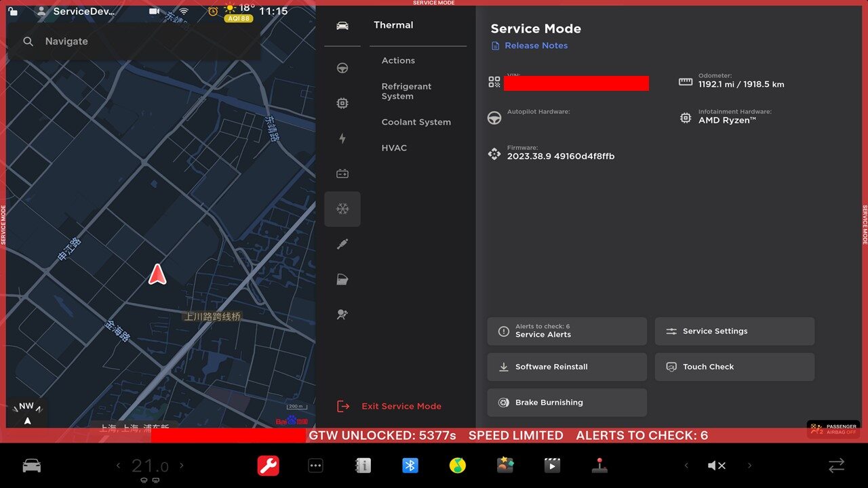This screenshot has width=868, height=488.
Task: Open the three-dots app launcher
Action: coord(315,466)
